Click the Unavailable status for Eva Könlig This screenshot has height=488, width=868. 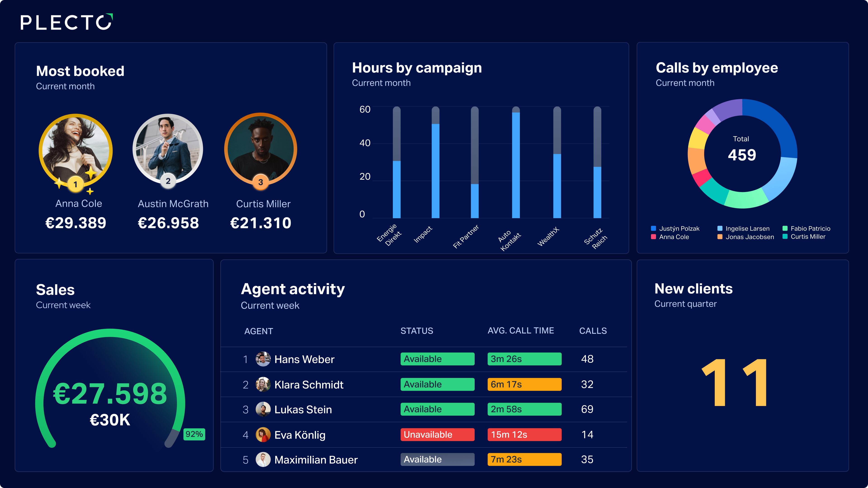(437, 435)
